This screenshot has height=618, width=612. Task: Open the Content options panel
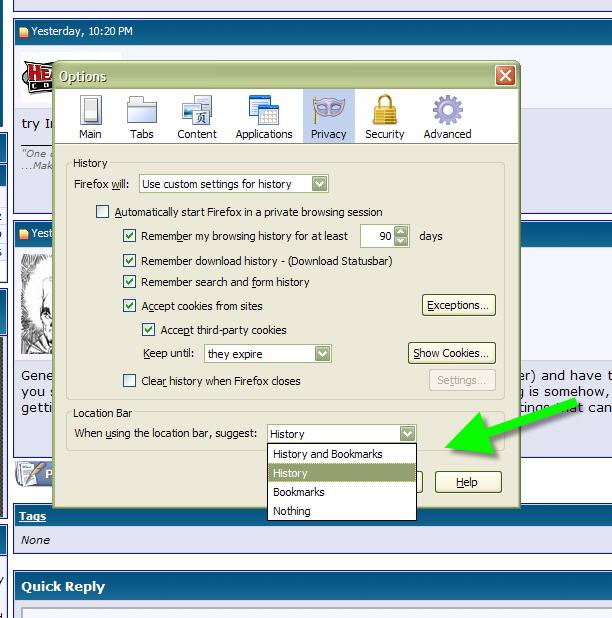coord(197,117)
